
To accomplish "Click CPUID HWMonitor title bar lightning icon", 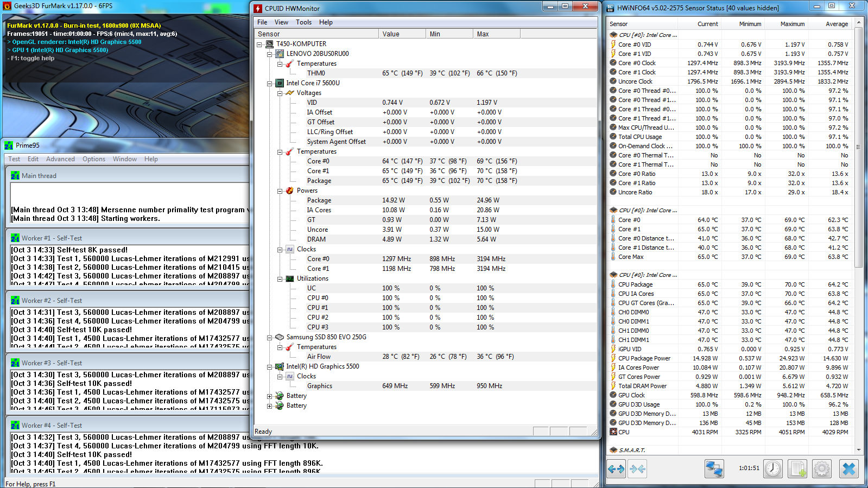I will click(x=258, y=8).
